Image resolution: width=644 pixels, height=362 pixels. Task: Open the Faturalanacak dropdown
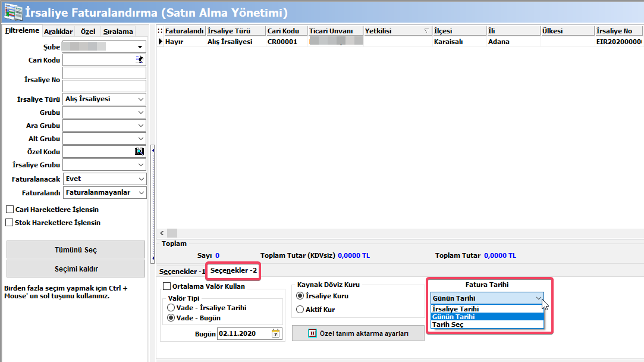tap(141, 179)
